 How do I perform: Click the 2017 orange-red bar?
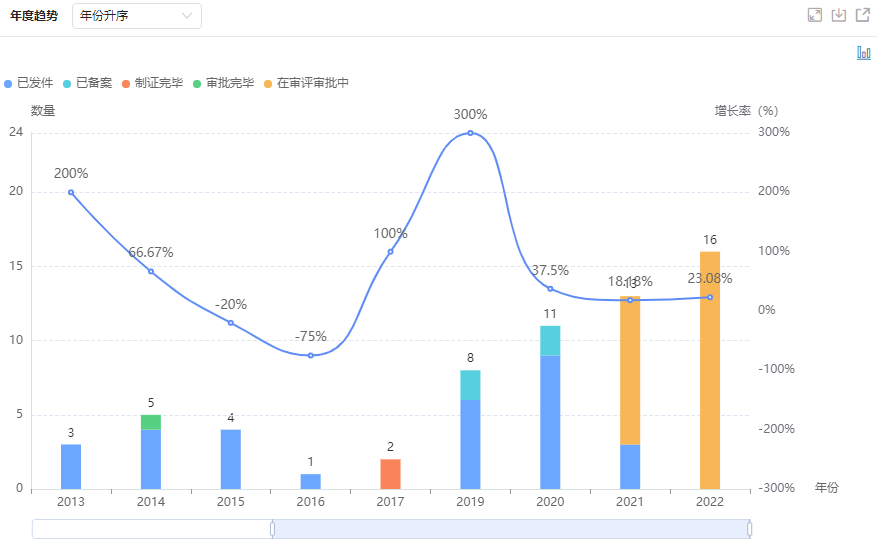click(390, 474)
